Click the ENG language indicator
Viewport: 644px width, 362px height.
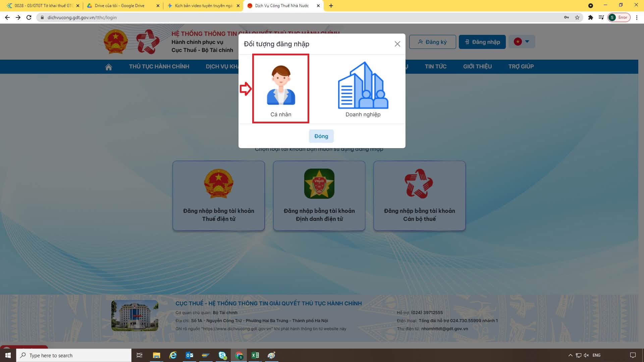click(596, 355)
